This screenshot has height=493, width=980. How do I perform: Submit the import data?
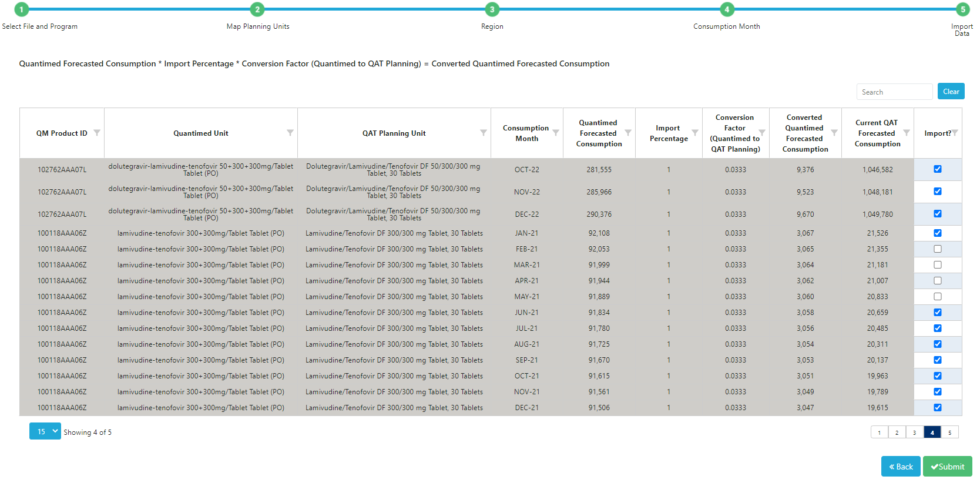pos(947,467)
